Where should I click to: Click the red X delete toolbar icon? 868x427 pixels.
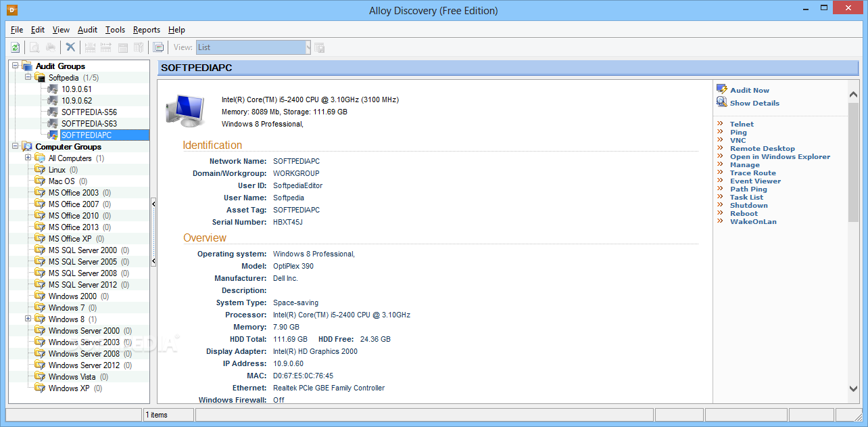click(x=70, y=47)
